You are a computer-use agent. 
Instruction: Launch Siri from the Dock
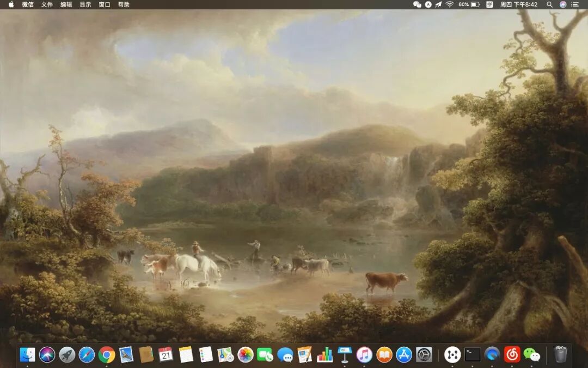point(47,355)
